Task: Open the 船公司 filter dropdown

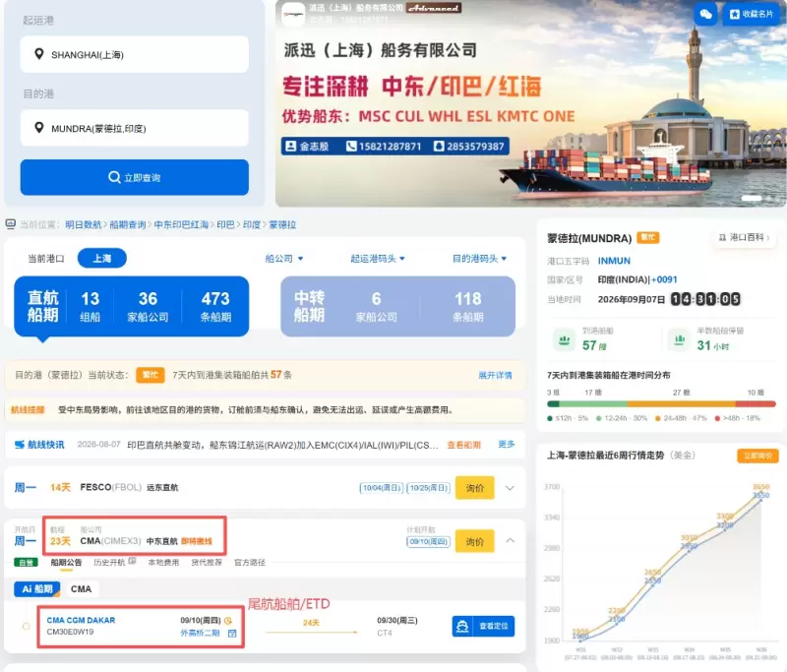Action: point(284,259)
